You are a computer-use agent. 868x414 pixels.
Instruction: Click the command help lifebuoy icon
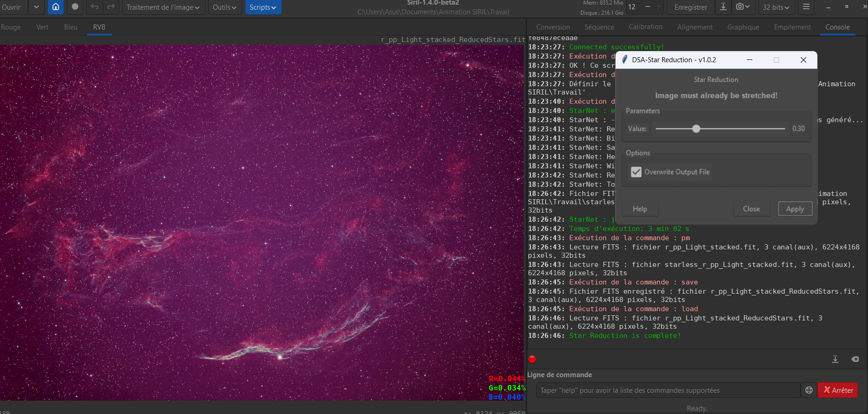[809, 390]
